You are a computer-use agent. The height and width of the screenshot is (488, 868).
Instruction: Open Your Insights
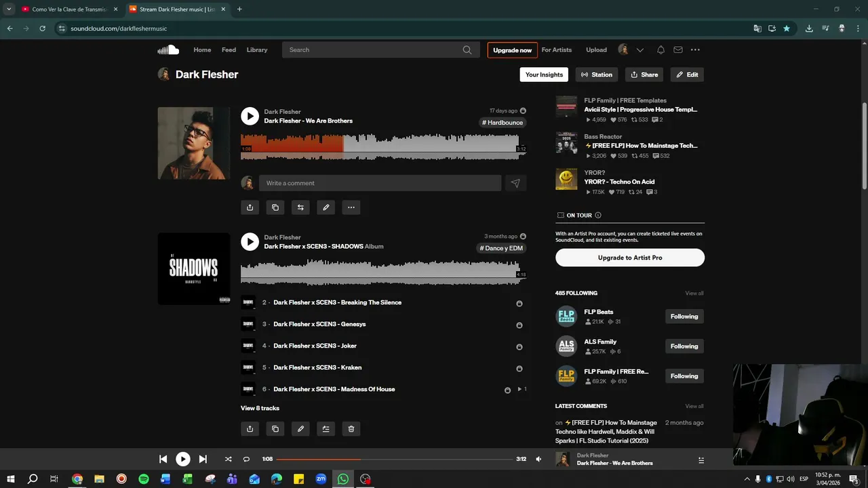[x=544, y=75]
